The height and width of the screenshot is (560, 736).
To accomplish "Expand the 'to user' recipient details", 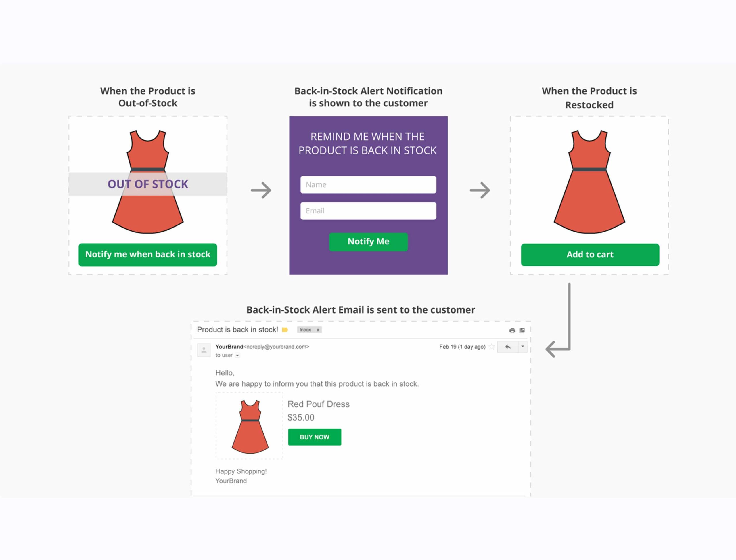I will pos(237,355).
